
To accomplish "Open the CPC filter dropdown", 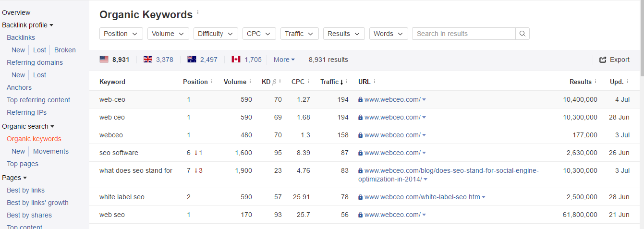I will (x=259, y=34).
